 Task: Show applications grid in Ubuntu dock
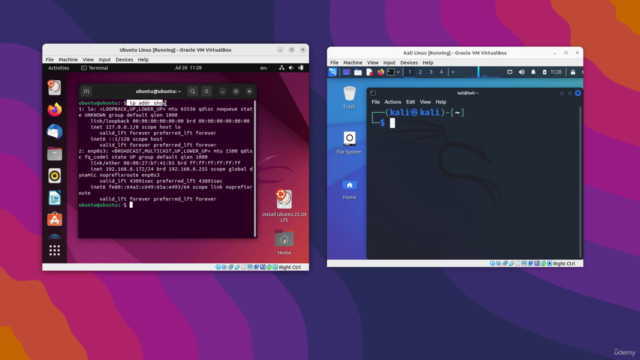(x=55, y=250)
